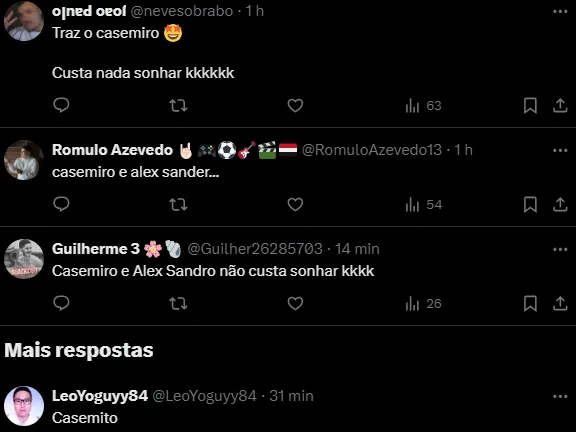Repost the tweet by @nevesobrabo

178,105
